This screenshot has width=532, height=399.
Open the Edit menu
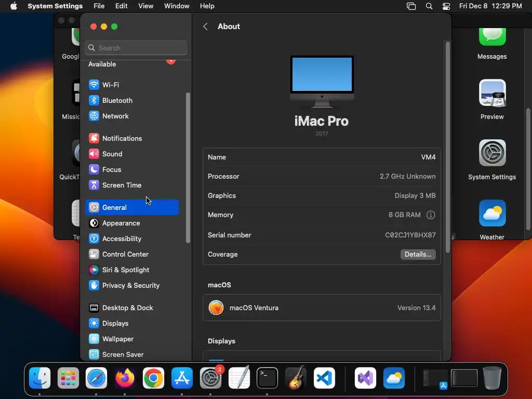point(122,6)
